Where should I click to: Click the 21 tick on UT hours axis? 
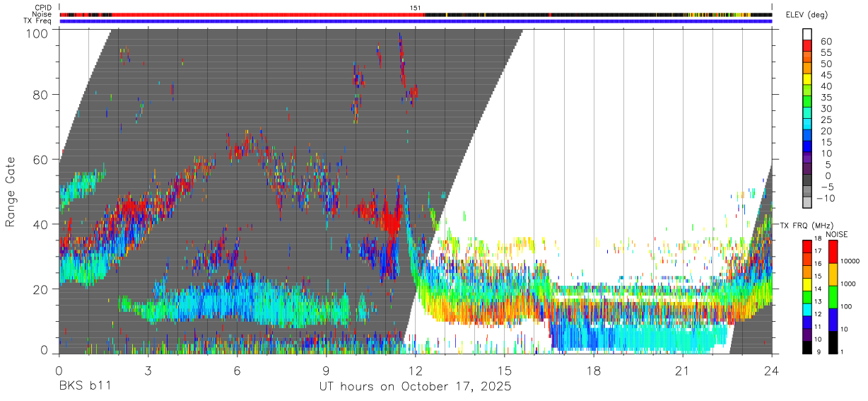click(x=683, y=370)
